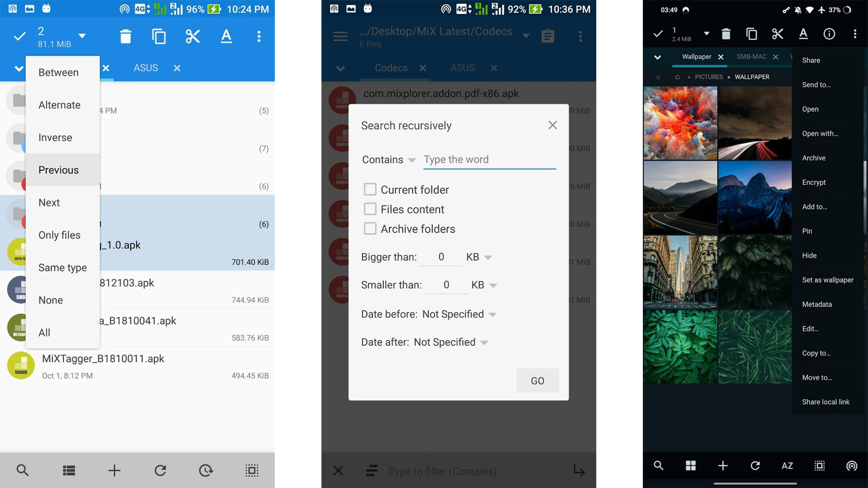Tap the AZ sort icon in dark bottom bar
This screenshot has width=868, height=488.
787,466
